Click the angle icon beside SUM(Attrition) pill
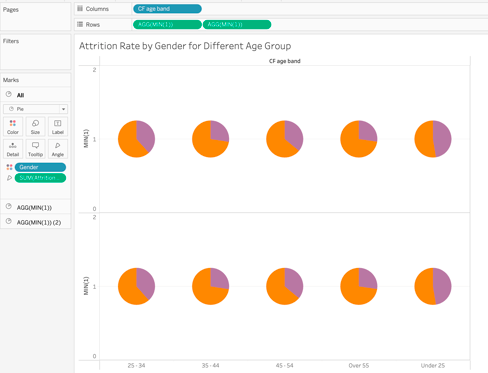The height and width of the screenshot is (373, 488). click(x=9, y=178)
